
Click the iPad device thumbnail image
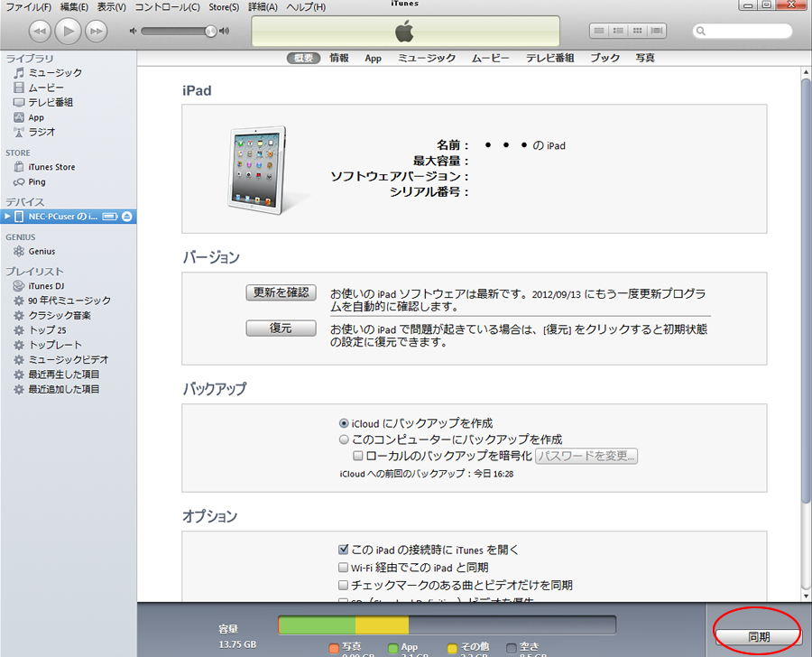[257, 170]
